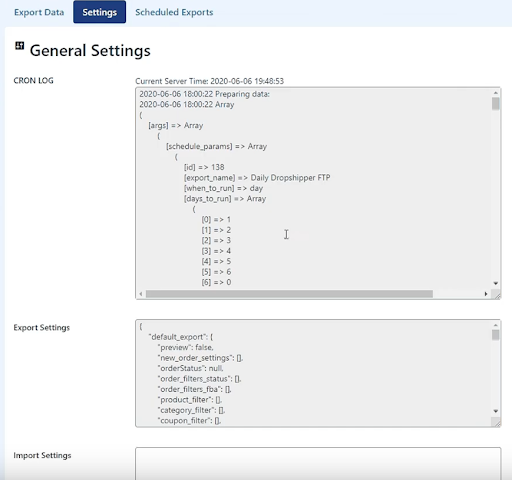Click the "category_filter" line
Image resolution: width=512 pixels, height=480 pixels.
coord(191,410)
